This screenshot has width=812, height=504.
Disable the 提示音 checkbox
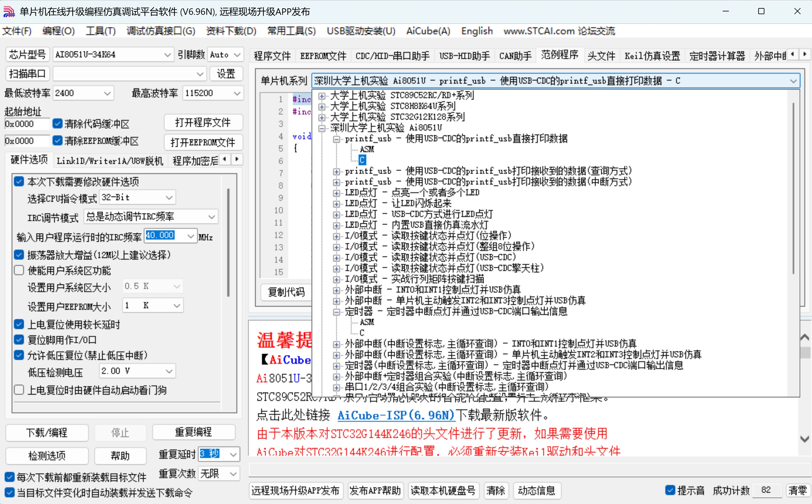pyautogui.click(x=670, y=490)
